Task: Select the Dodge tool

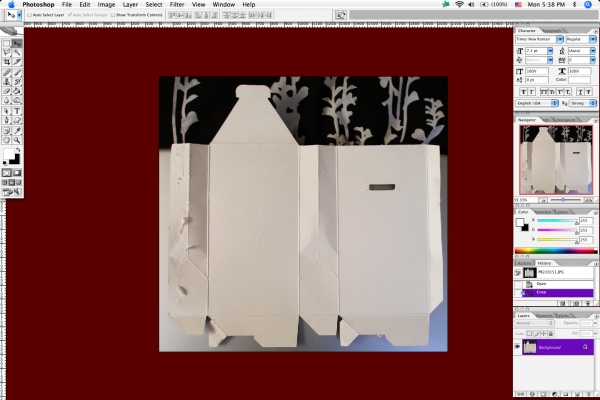Action: pyautogui.click(x=17, y=100)
